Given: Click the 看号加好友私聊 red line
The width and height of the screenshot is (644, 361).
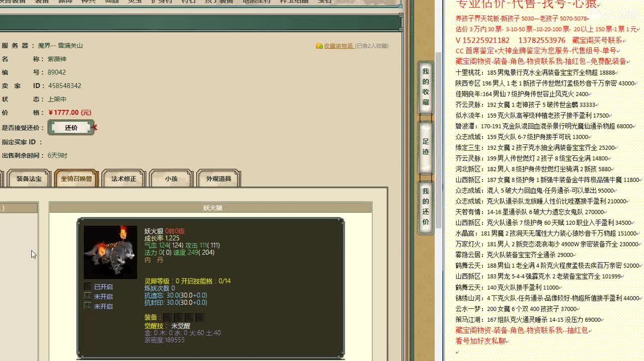Looking at the screenshot, I should (x=482, y=341).
